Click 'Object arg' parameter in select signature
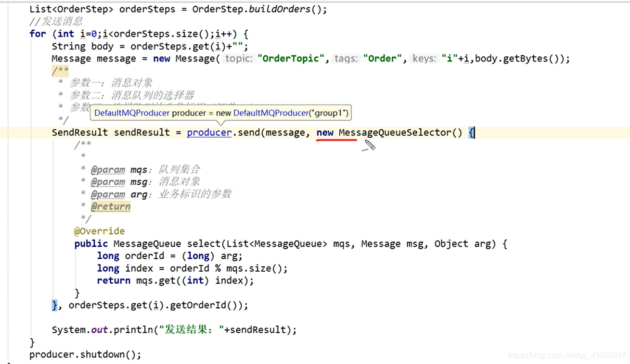 pos(463,244)
